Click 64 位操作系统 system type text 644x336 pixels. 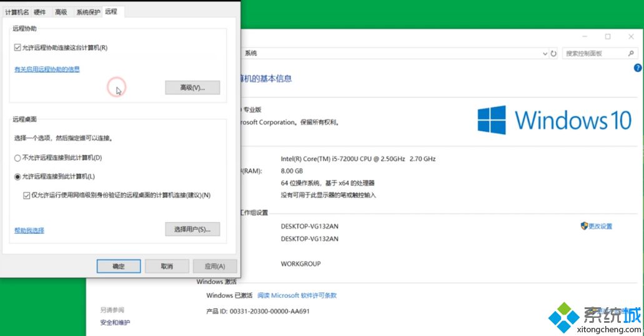[x=328, y=183]
